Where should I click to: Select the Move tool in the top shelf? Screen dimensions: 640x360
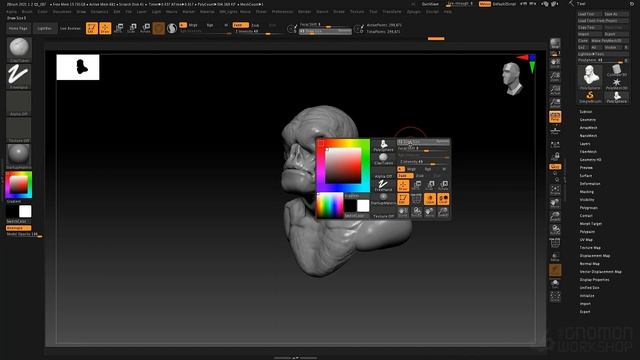tap(119, 28)
